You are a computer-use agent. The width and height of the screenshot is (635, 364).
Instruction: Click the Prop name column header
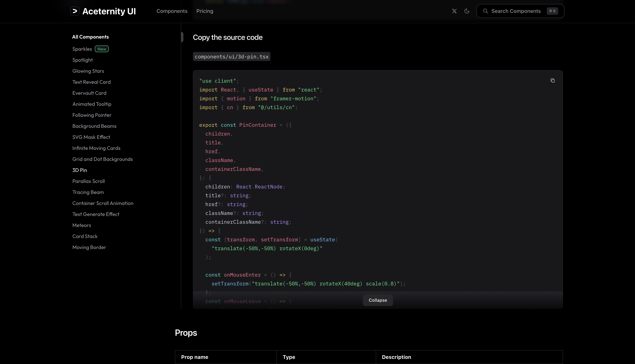tap(195, 357)
